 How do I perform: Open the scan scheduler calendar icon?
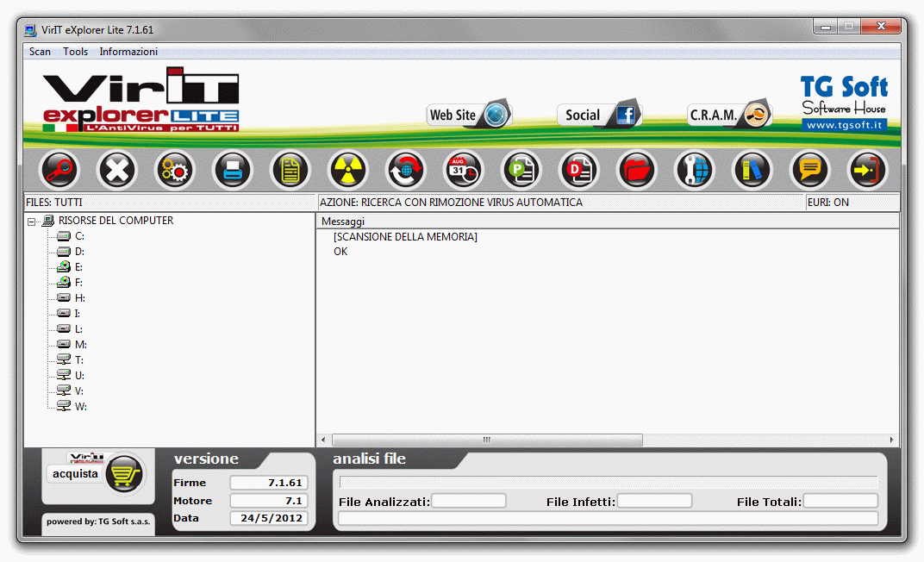pos(463,170)
